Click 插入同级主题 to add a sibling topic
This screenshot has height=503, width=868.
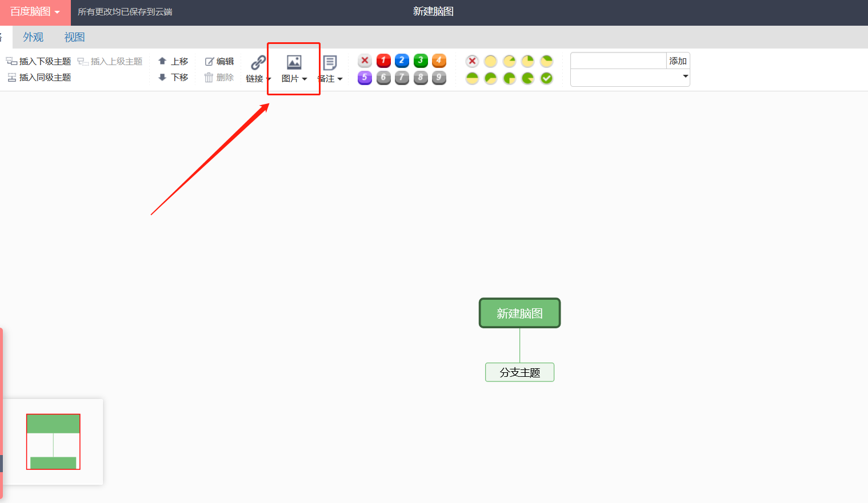39,77
